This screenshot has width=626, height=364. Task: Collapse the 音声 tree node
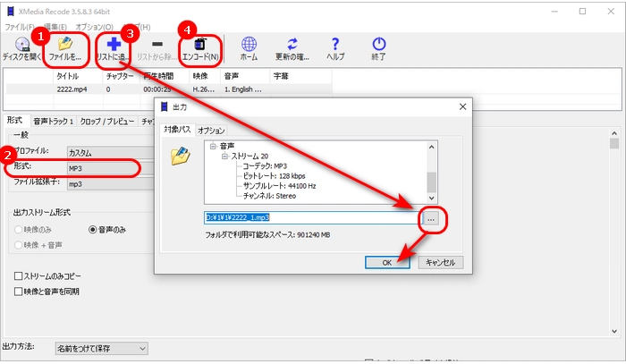click(211, 146)
